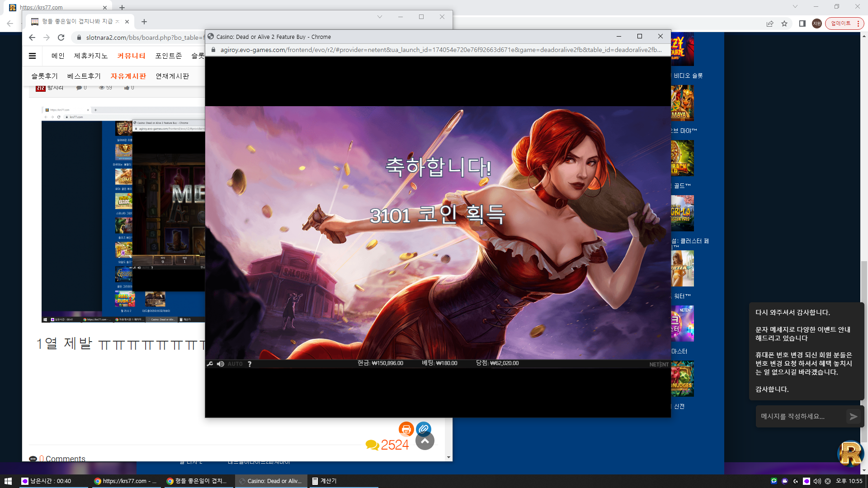868x488 pixels.
Task: Share the krs77 page
Action: [x=770, y=23]
